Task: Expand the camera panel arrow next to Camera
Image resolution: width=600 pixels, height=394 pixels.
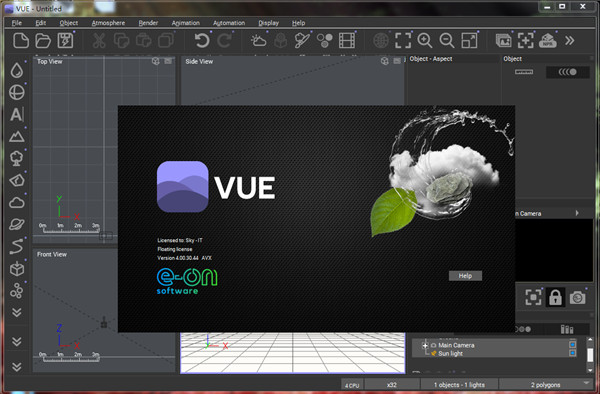Action: point(577,213)
